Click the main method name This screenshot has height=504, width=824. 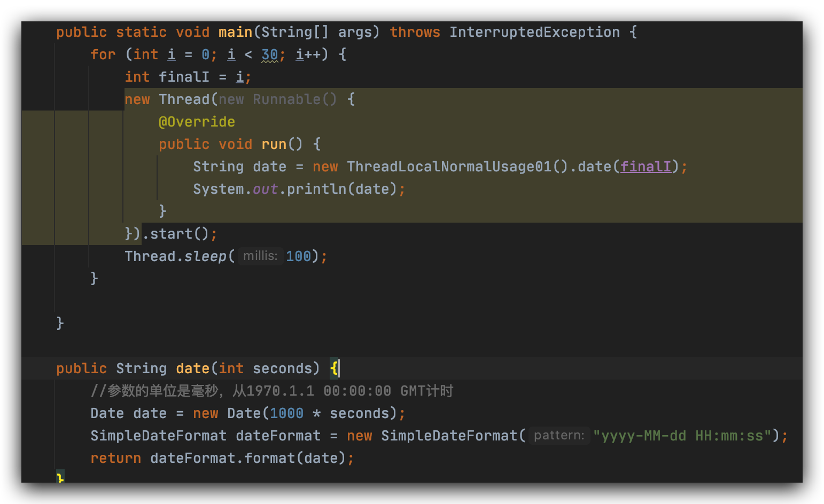(235, 32)
